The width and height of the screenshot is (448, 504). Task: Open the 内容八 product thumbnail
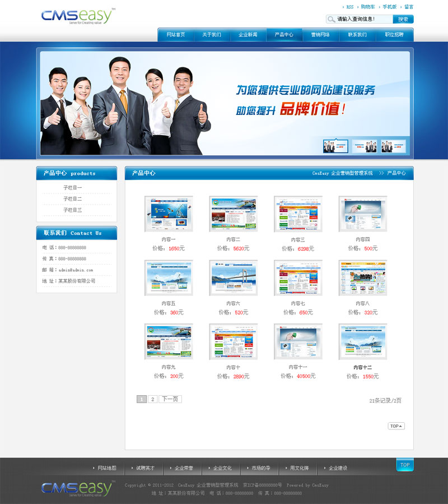point(363,278)
